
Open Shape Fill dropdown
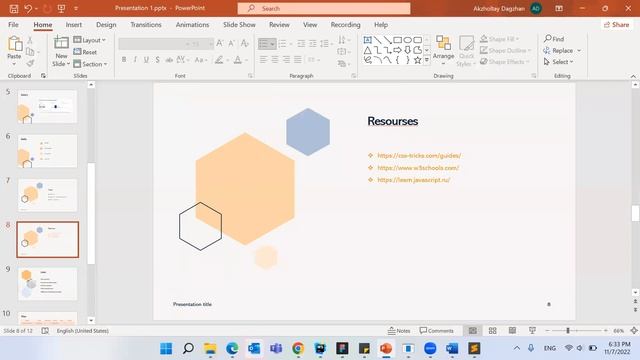(499, 39)
